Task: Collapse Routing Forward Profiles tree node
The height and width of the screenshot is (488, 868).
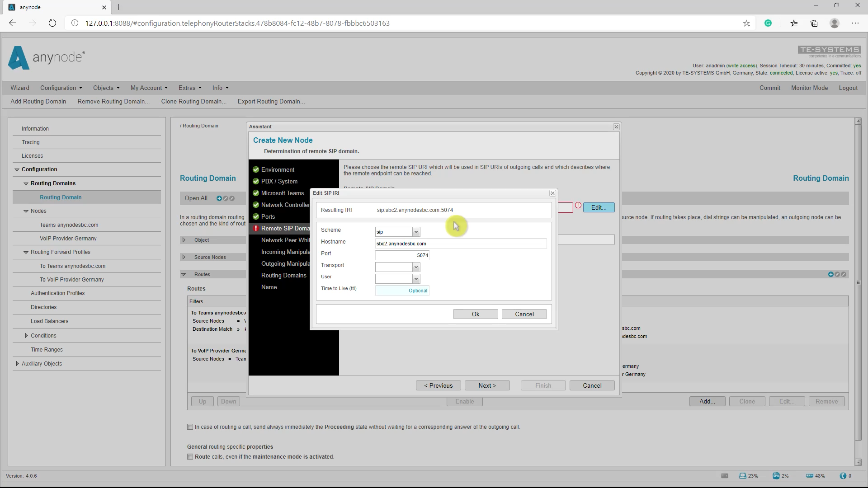Action: point(26,252)
